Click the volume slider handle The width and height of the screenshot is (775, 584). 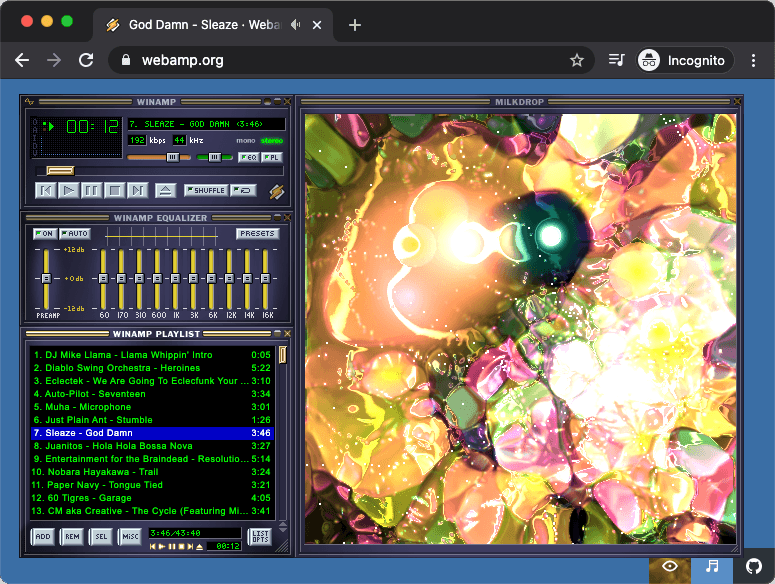coord(172,157)
